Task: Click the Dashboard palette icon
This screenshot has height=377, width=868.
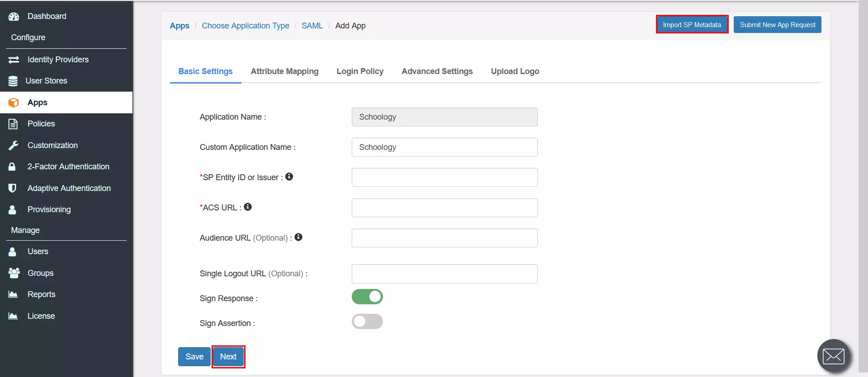Action: (14, 16)
